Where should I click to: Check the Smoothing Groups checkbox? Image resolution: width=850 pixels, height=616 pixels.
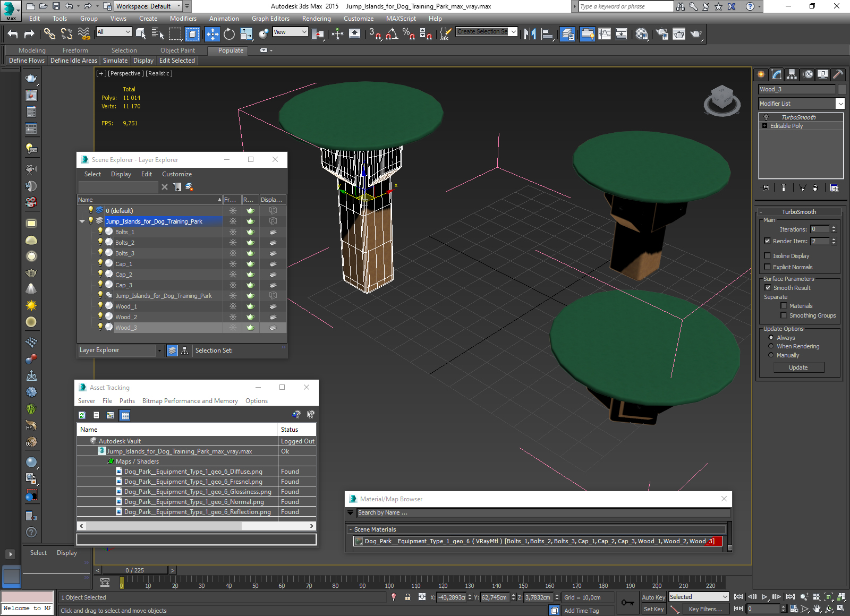784,315
